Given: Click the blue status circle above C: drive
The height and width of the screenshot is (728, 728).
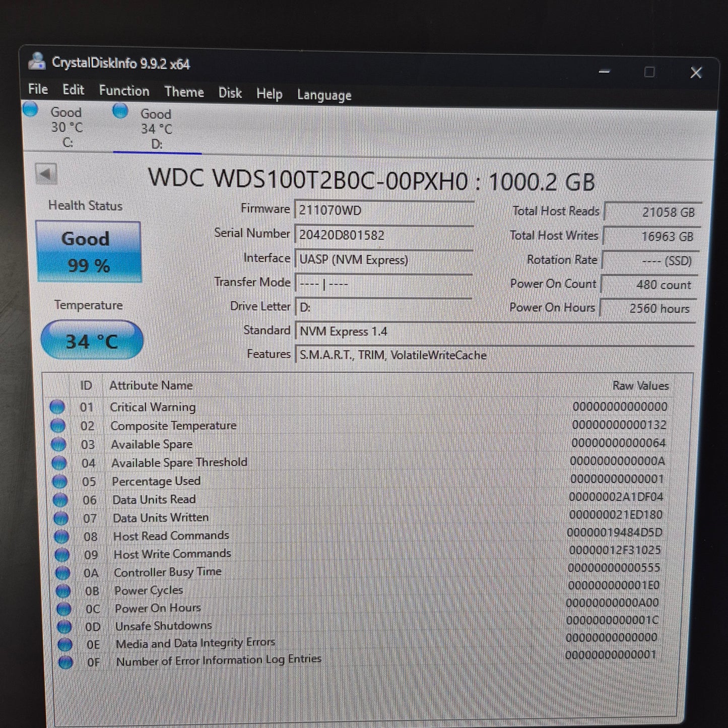Looking at the screenshot, I should (31, 109).
